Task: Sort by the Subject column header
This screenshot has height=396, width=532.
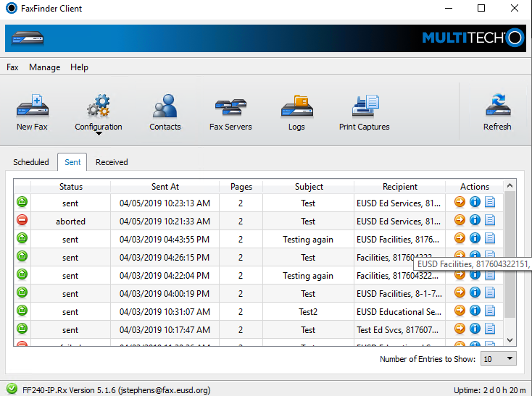Action: tap(309, 187)
